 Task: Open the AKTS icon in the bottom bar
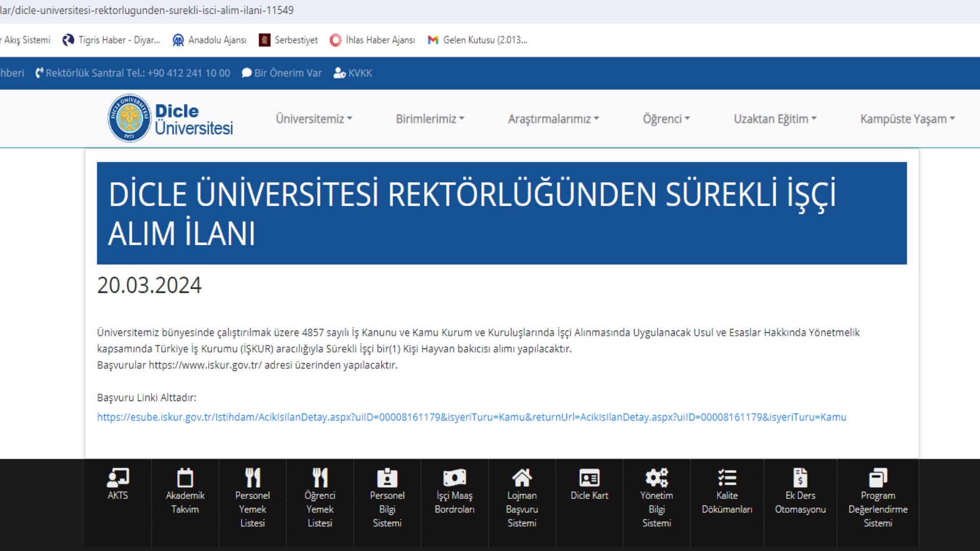tap(118, 478)
